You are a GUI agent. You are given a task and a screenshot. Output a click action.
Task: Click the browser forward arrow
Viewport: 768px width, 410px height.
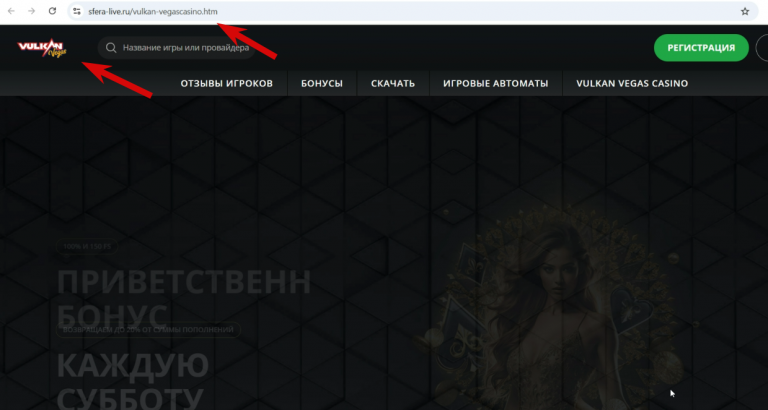[32, 11]
